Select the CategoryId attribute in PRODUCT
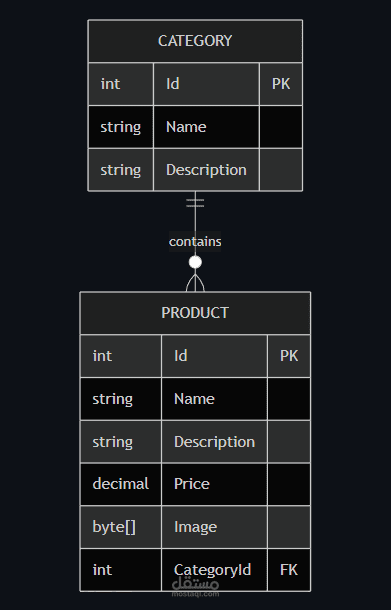391x610 pixels. (214, 570)
